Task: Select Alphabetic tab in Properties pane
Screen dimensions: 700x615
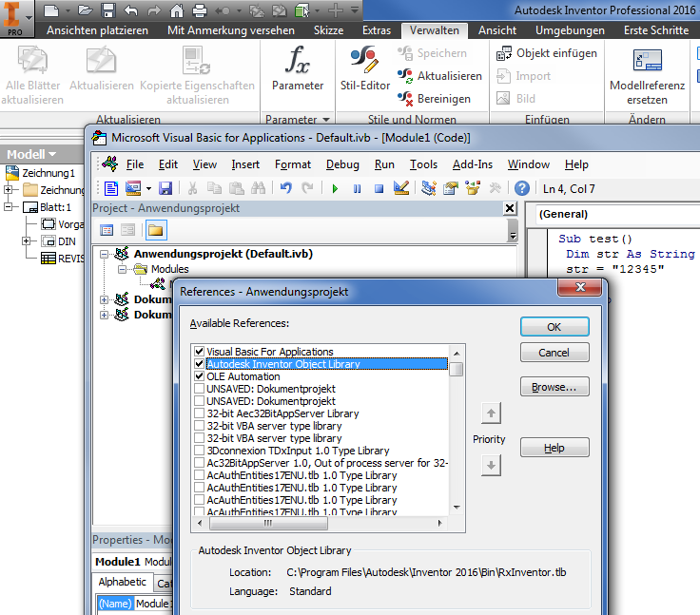Action: 122,582
